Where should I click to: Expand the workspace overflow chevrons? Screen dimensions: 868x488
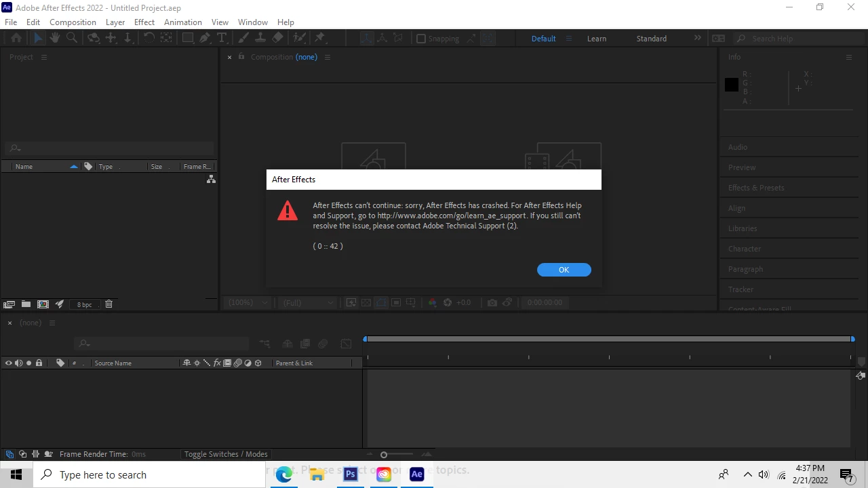(697, 39)
